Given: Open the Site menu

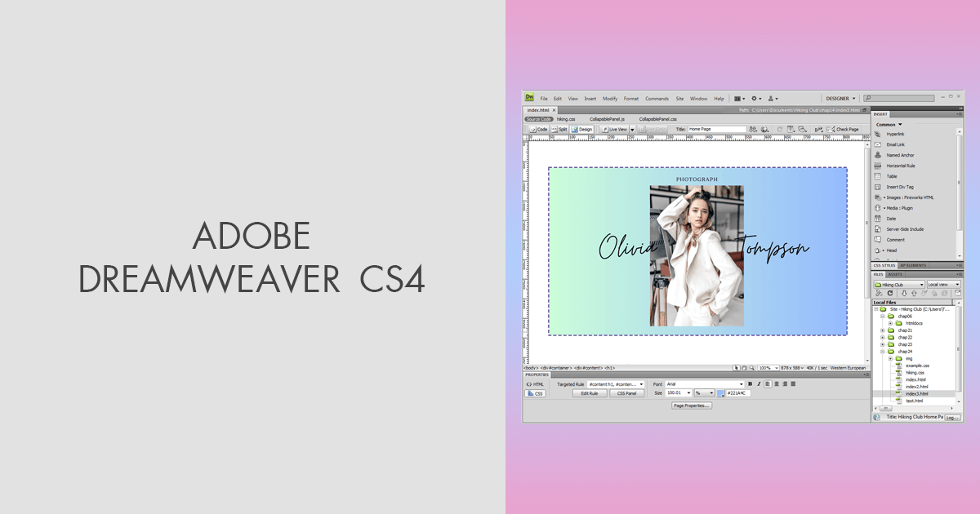Looking at the screenshot, I should click(x=679, y=99).
